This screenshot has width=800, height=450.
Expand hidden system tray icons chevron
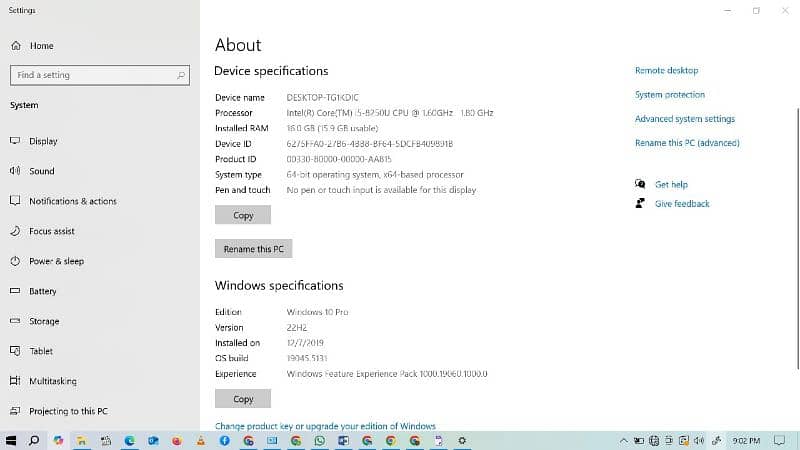click(x=623, y=440)
